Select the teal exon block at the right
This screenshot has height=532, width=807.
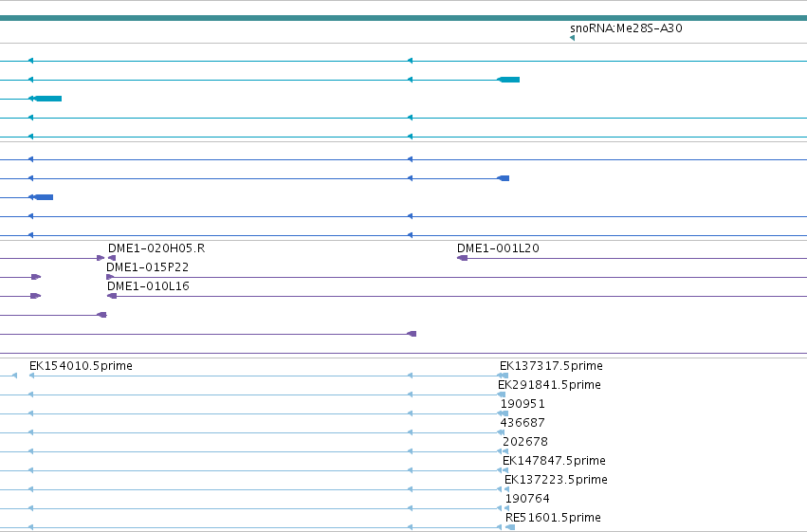point(508,80)
